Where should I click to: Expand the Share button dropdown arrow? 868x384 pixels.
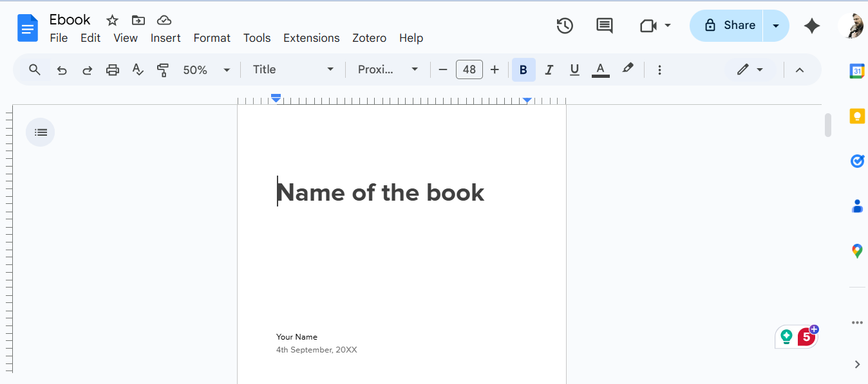775,26
